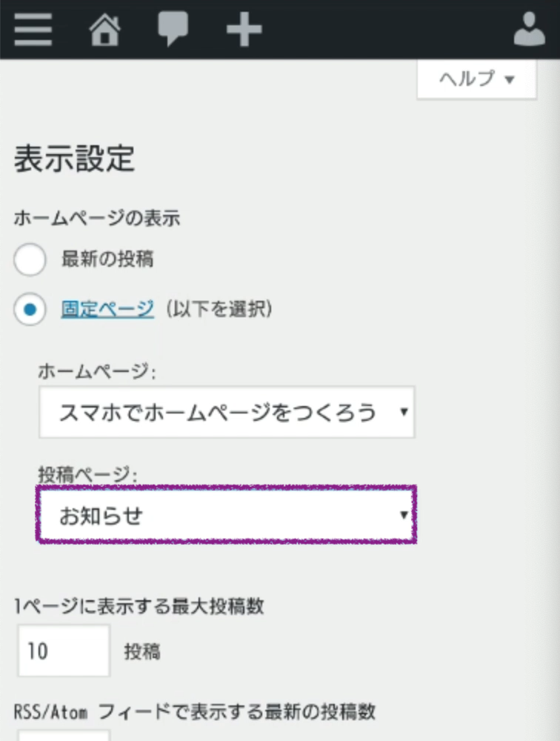
Task: Click the arrow on 投稿ページ select box
Action: tap(404, 515)
